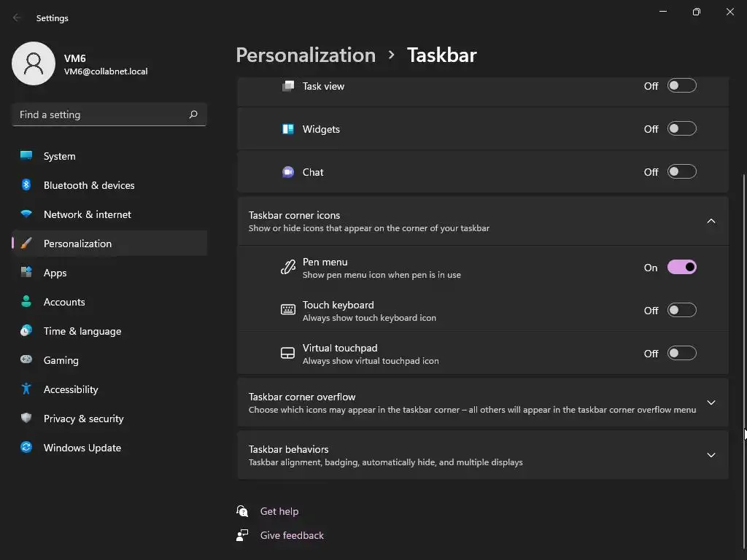747x560 pixels.
Task: Collapse Taskbar corner icons section
Action: click(711, 221)
